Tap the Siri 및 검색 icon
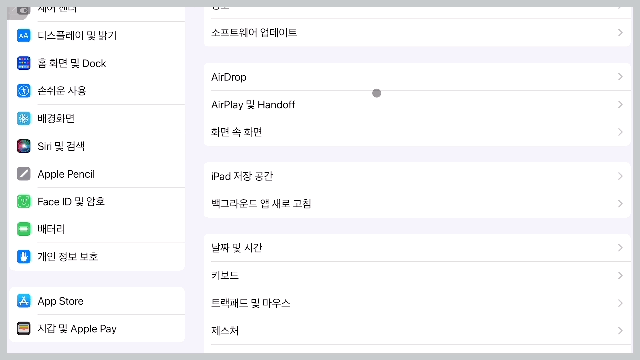Screen dimensions: 640x360 coord(24,146)
